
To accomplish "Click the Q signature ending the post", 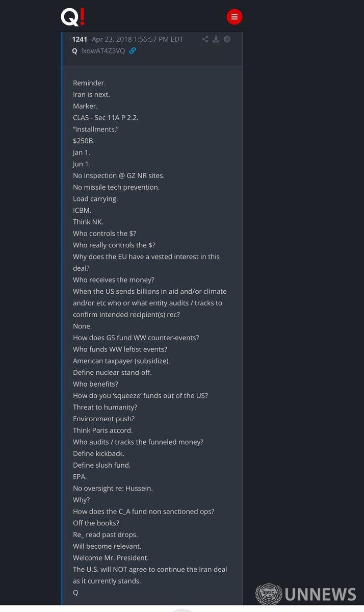I will pos(75,593).
